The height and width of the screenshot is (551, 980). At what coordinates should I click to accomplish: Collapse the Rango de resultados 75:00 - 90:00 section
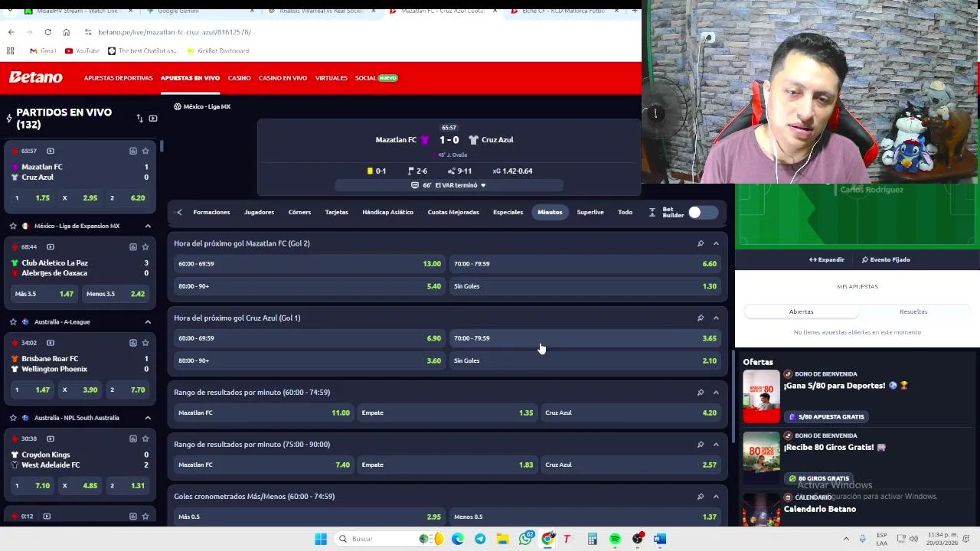pos(716,444)
